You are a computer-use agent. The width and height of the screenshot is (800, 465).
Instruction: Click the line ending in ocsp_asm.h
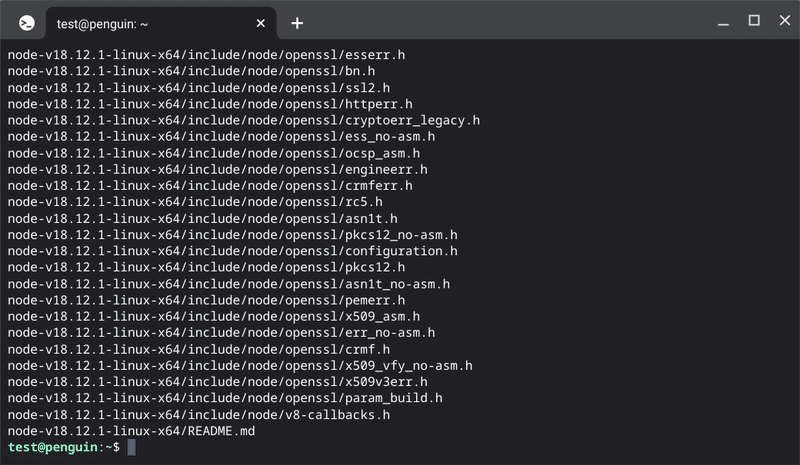[214, 153]
